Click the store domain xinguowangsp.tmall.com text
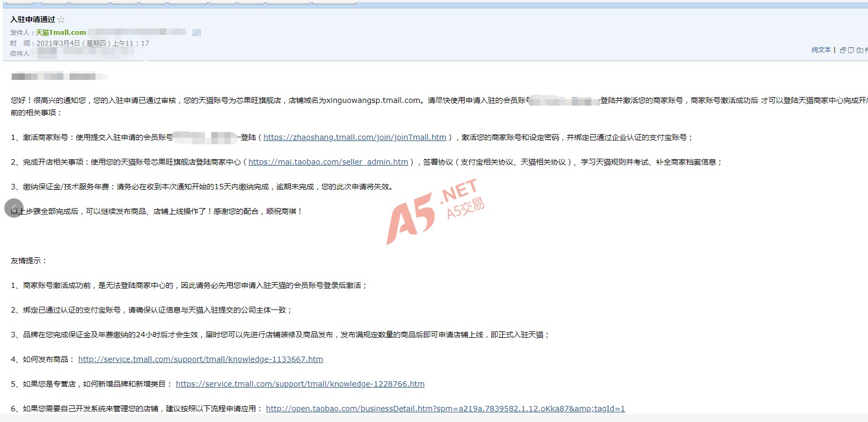 (x=373, y=100)
